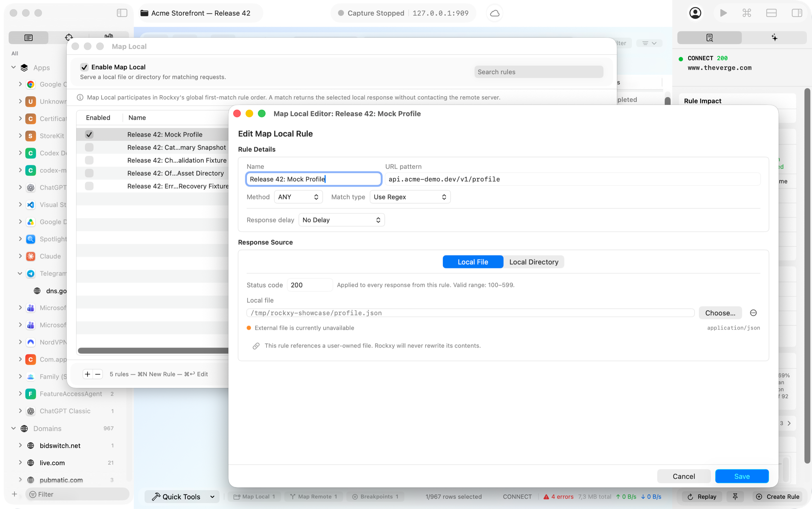Remove selected rule with minus button
This screenshot has width=812, height=509.
[x=98, y=374]
